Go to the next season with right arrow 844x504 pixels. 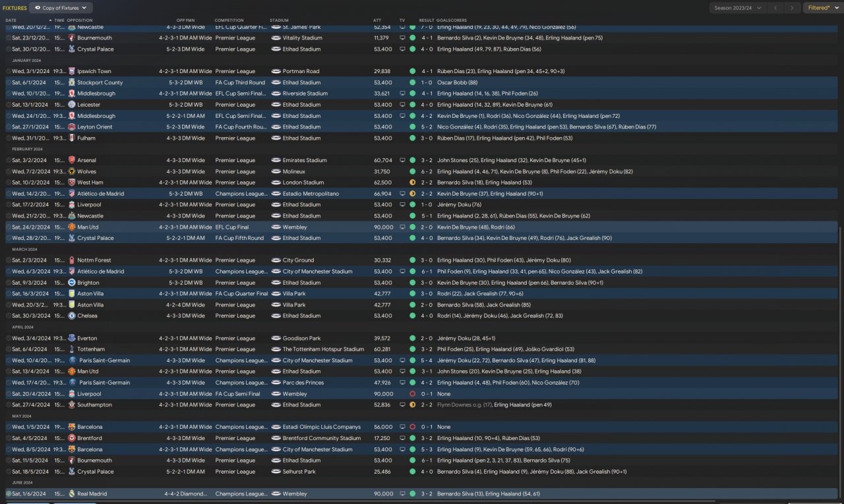pos(794,8)
